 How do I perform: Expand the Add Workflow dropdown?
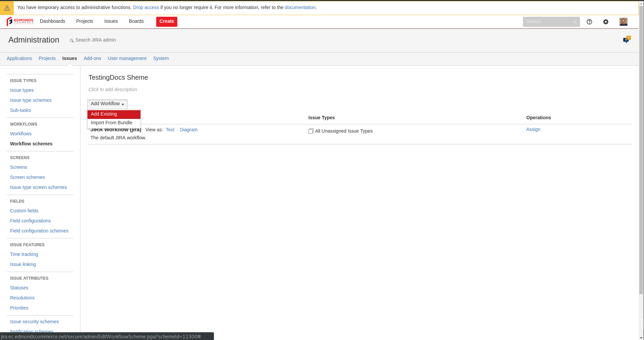[107, 104]
